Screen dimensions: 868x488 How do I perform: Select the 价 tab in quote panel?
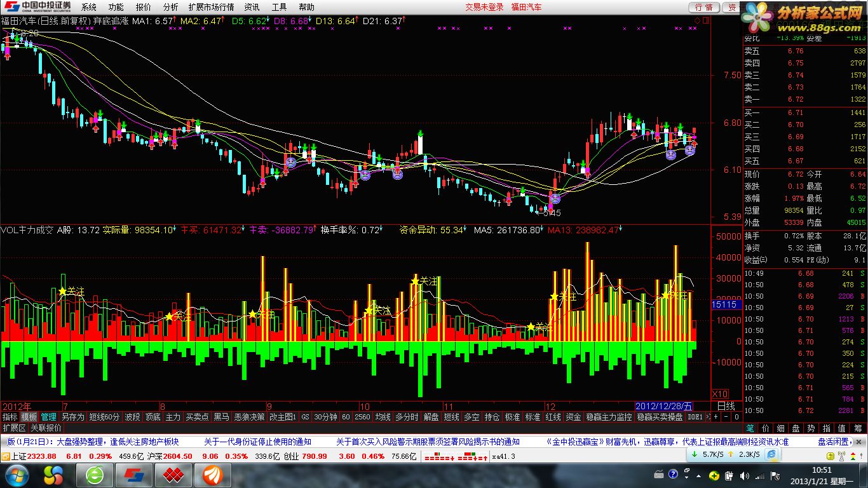(765, 428)
